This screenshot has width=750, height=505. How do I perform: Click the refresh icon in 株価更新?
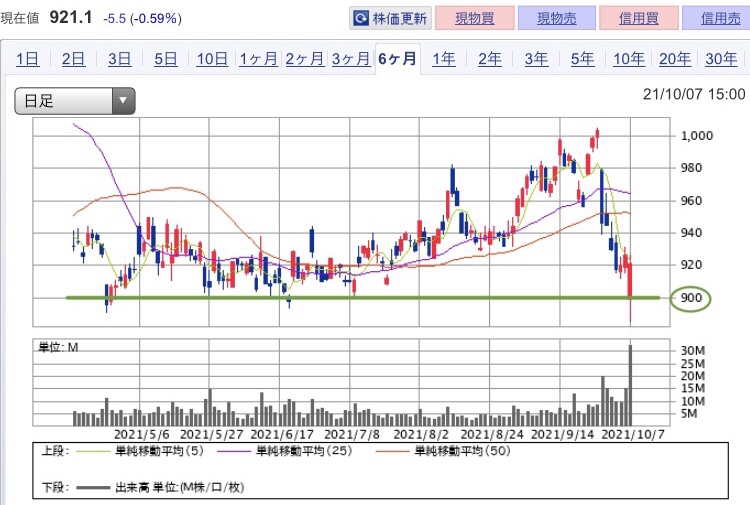tap(360, 19)
